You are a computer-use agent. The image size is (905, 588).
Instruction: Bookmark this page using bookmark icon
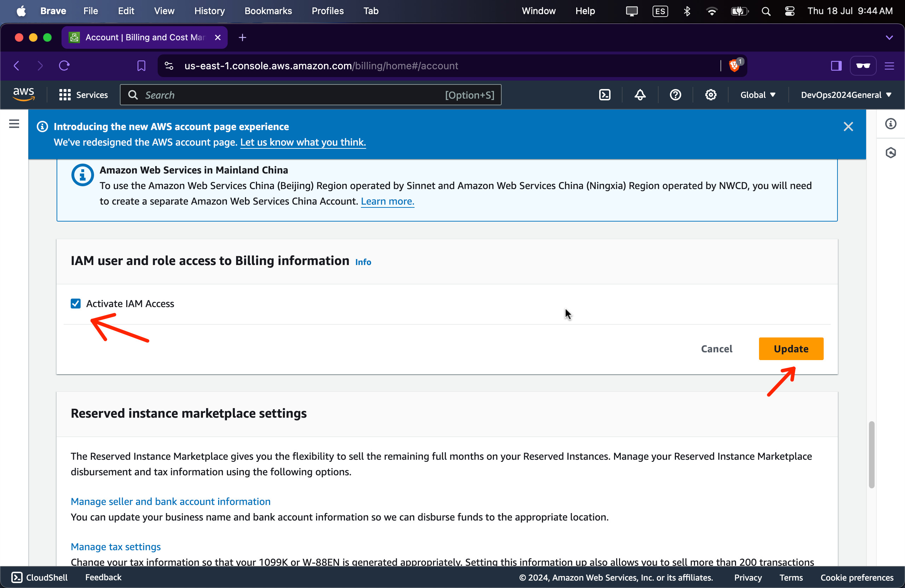tap(141, 66)
